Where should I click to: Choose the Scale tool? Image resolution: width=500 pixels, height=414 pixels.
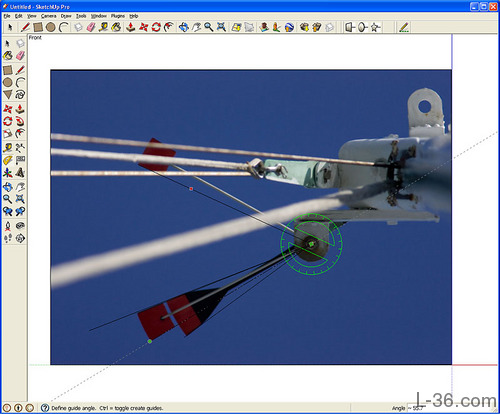(x=8, y=134)
